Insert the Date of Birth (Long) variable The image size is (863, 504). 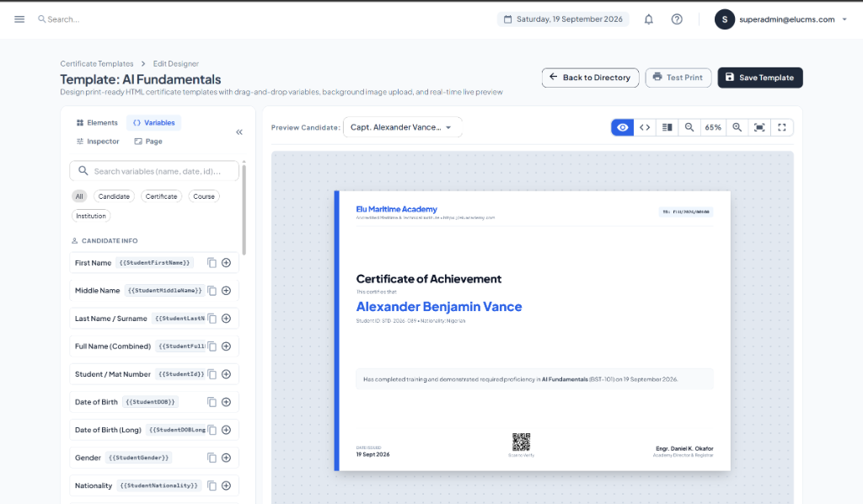click(x=226, y=431)
